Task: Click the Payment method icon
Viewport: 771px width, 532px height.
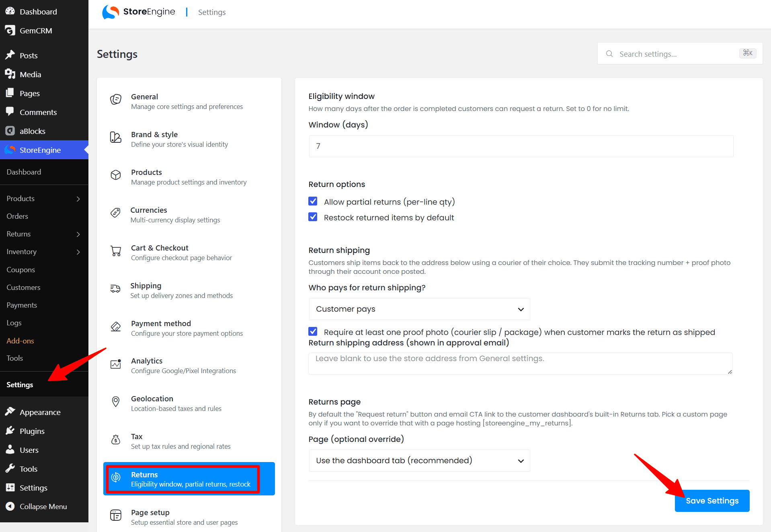Action: point(116,327)
